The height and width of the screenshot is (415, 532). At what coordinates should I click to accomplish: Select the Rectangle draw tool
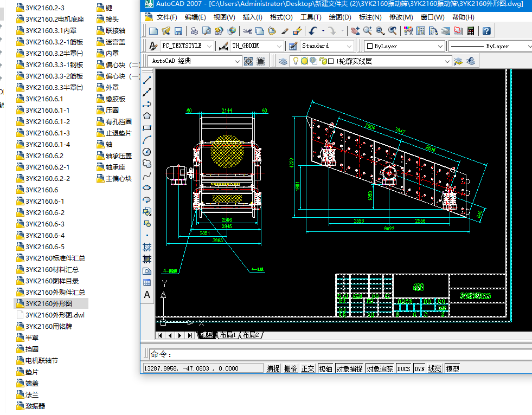click(x=147, y=128)
